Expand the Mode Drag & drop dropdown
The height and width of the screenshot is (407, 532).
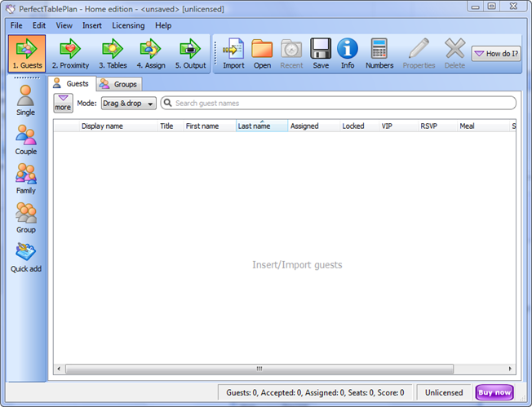[128, 104]
